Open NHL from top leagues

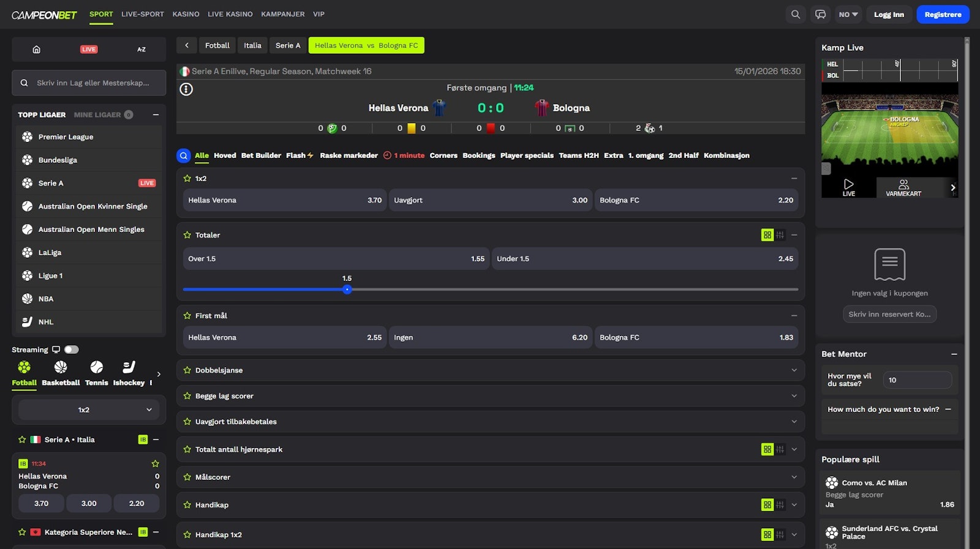pyautogui.click(x=89, y=322)
